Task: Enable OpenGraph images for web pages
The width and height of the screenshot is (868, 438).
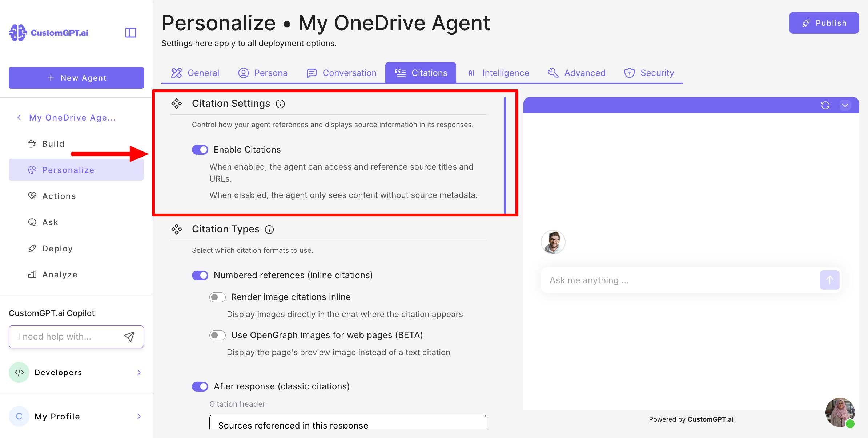Action: [x=217, y=335]
